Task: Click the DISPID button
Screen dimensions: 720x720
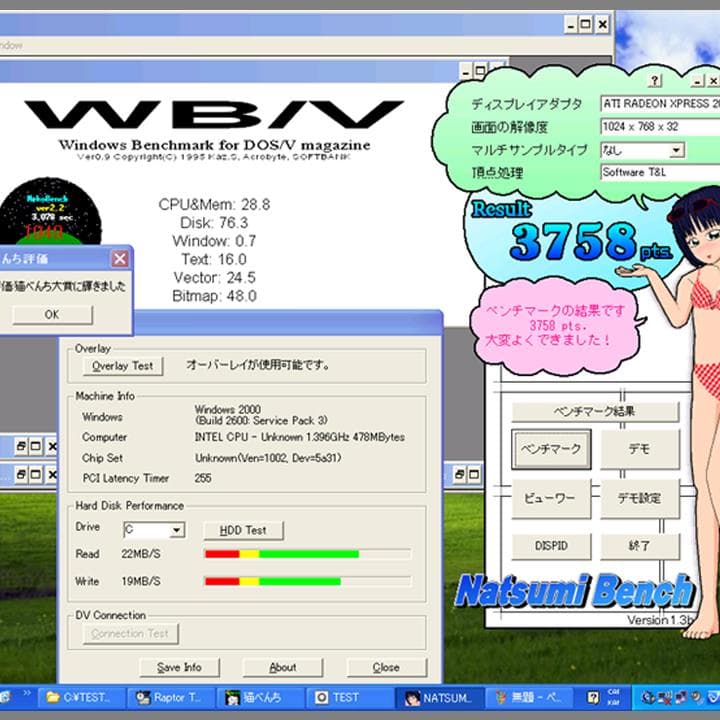Action: (551, 546)
